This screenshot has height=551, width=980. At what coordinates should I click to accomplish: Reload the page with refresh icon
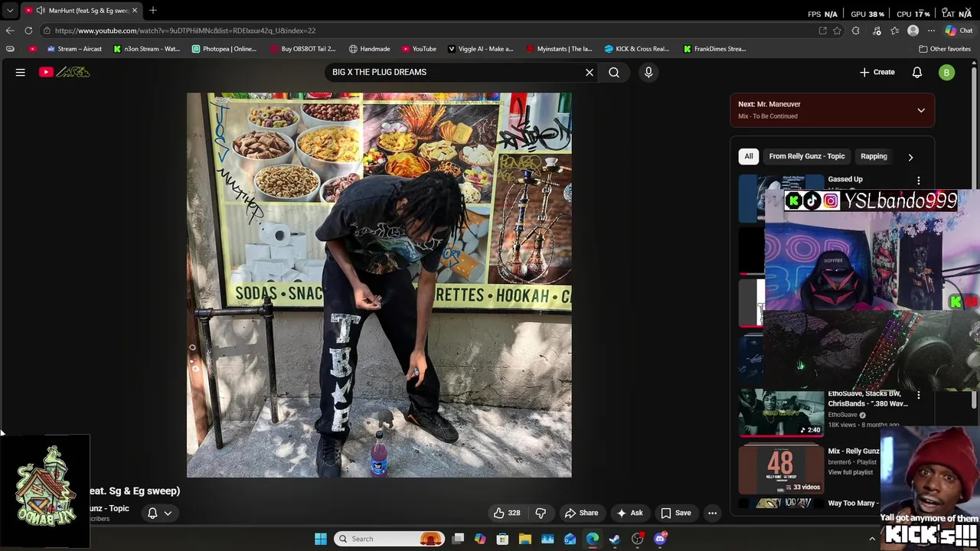[x=28, y=31]
